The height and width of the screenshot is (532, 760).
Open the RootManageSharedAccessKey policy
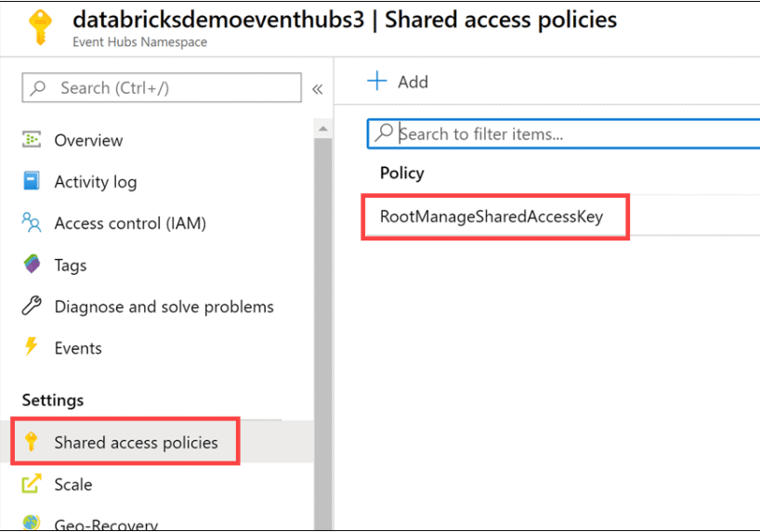click(491, 216)
